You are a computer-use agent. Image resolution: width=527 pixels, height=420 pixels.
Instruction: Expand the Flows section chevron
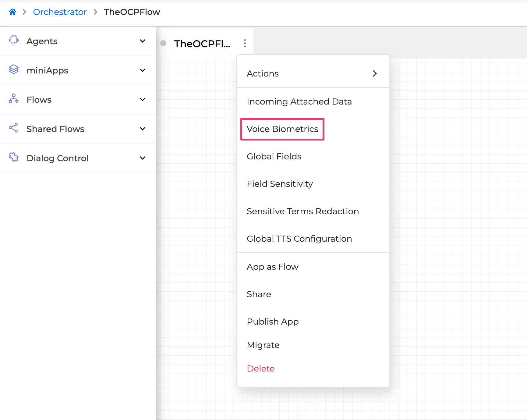click(x=142, y=99)
